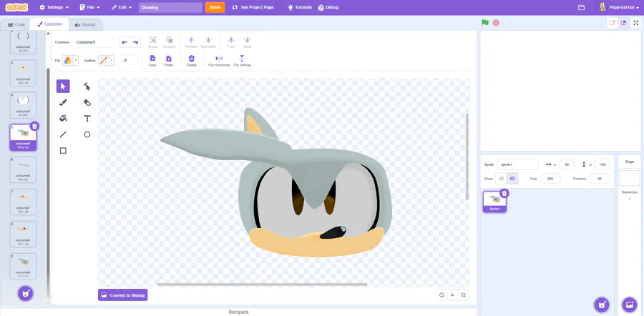
Task: Enter full screen stage mode
Action: pyautogui.click(x=636, y=23)
